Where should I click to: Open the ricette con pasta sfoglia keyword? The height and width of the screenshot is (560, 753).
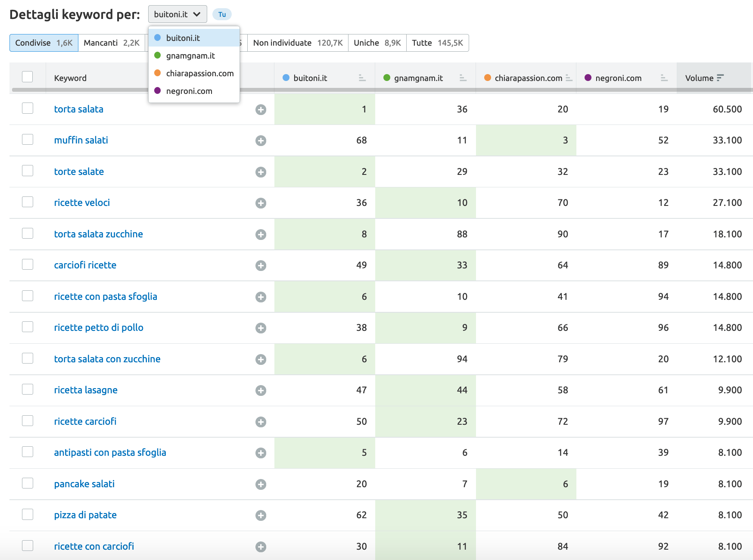point(106,296)
